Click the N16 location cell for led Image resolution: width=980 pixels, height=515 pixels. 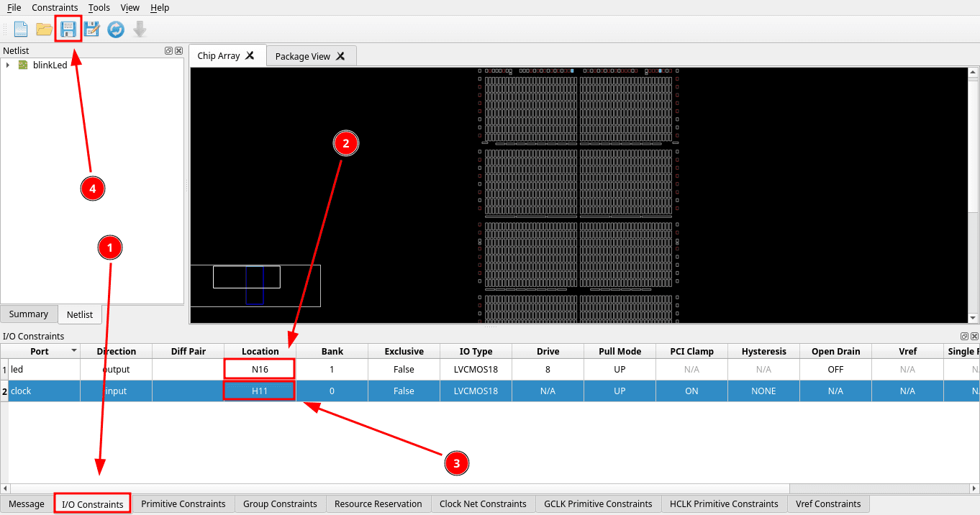pos(260,369)
